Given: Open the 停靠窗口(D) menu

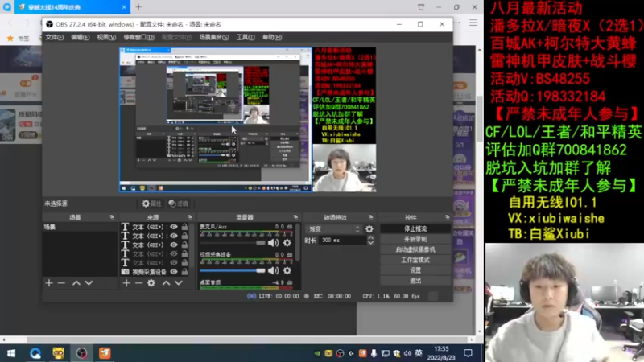Looking at the screenshot, I should tap(138, 37).
